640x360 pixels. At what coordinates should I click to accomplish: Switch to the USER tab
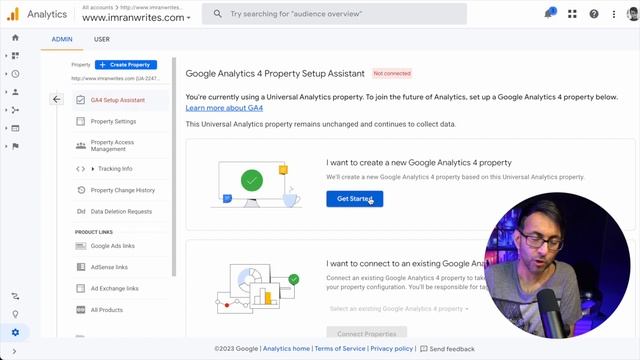(x=102, y=39)
